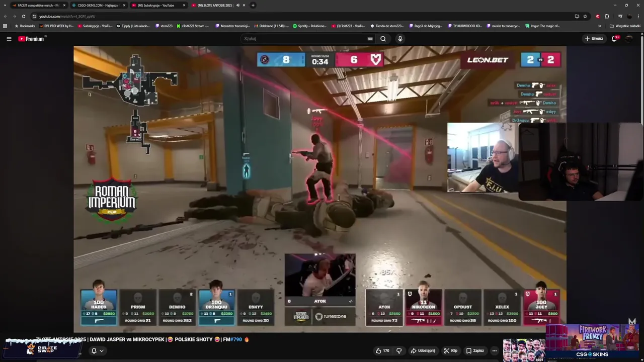Click the Udostępnij share button
Screen dimensions: 644x362
tap(423, 350)
